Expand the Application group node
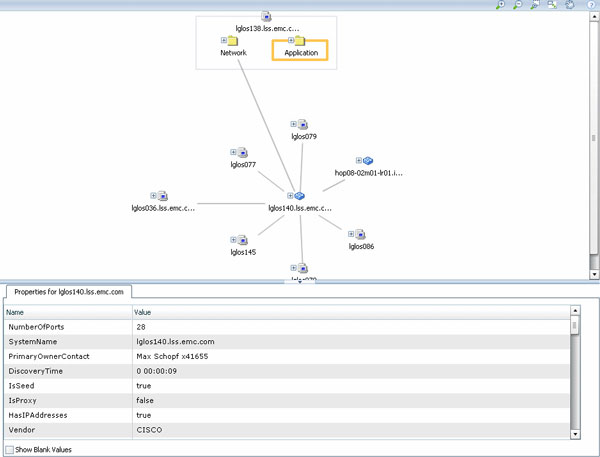This screenshot has width=600, height=457. pyautogui.click(x=291, y=40)
